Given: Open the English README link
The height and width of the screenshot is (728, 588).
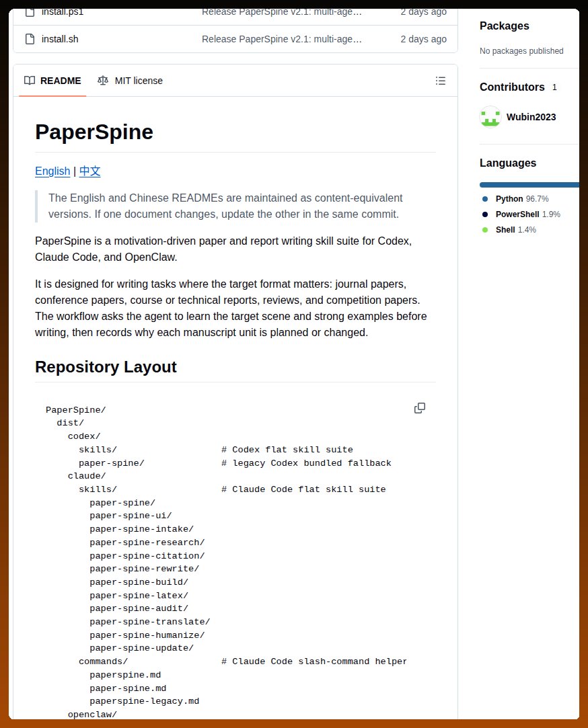Looking at the screenshot, I should [x=52, y=171].
